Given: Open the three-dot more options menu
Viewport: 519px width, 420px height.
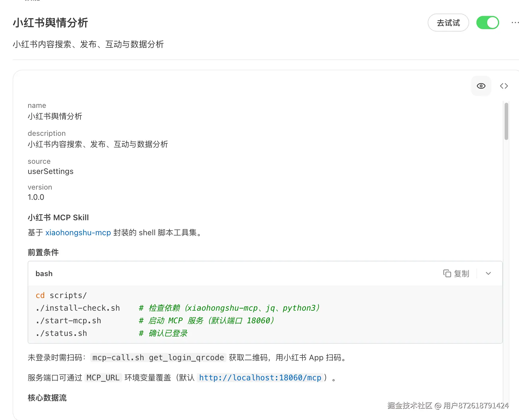Looking at the screenshot, I should click(x=515, y=23).
